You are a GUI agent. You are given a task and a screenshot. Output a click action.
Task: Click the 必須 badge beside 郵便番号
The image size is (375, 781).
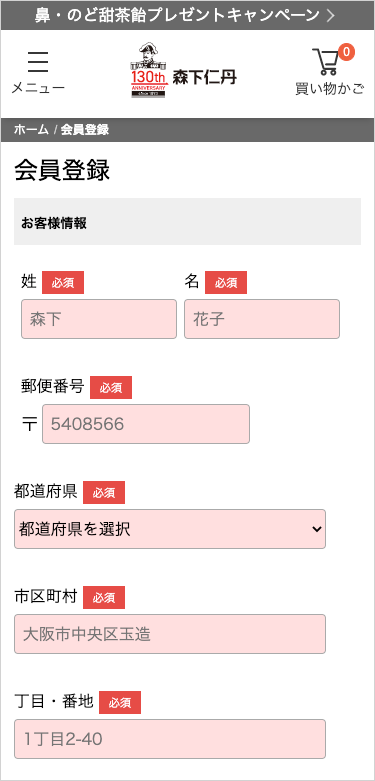(x=111, y=388)
